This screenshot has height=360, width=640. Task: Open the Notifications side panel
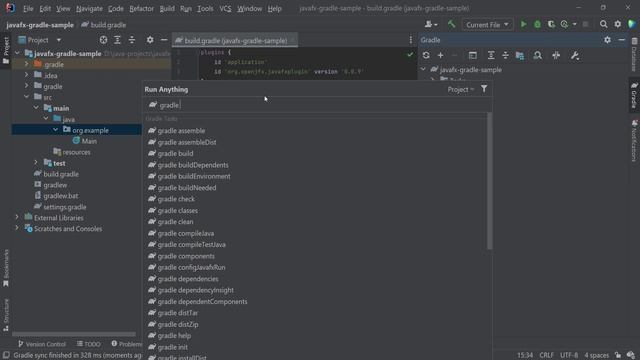pos(634,141)
